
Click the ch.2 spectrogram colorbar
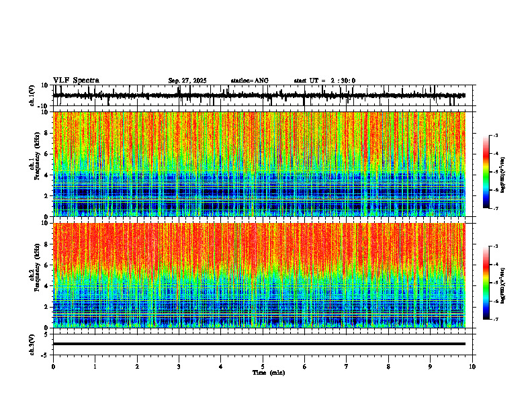(486, 283)
